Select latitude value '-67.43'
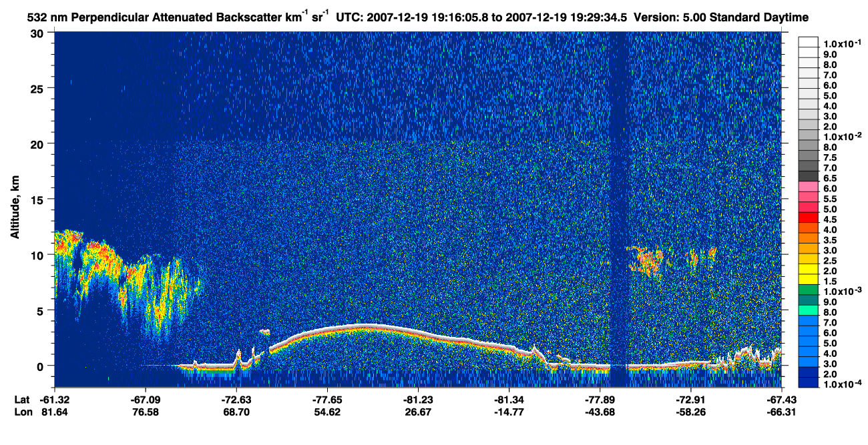This screenshot has height=445, width=868. (781, 400)
